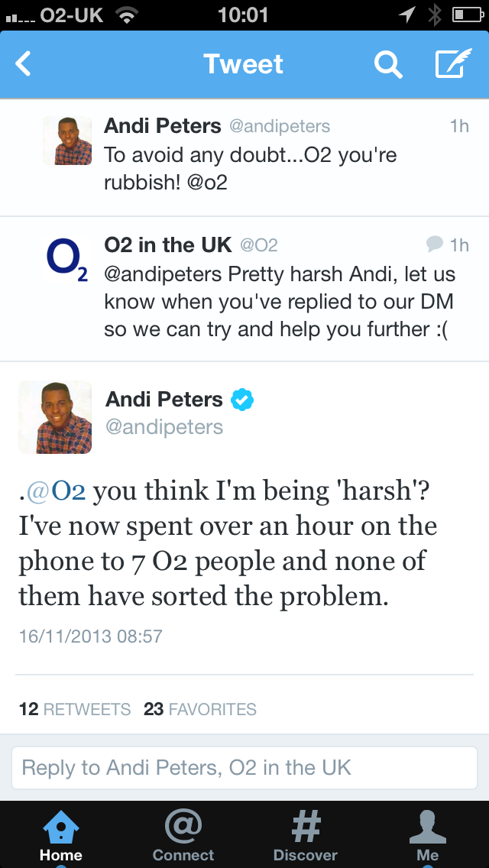
Task: View the 23 Favorites list
Action: (x=200, y=709)
